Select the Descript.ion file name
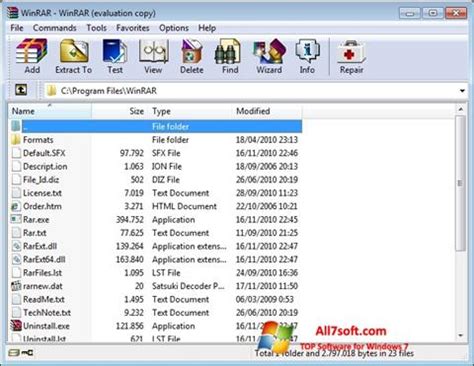The width and height of the screenshot is (474, 366). (45, 166)
